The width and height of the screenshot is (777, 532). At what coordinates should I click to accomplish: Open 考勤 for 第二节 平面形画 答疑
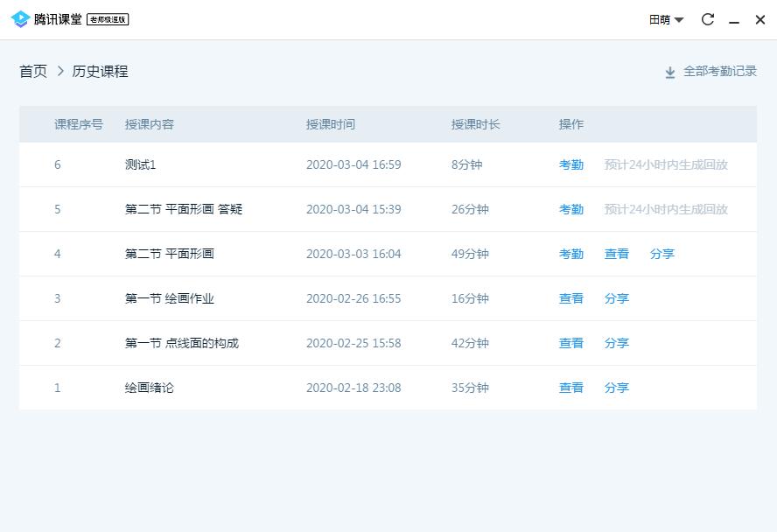(x=571, y=209)
